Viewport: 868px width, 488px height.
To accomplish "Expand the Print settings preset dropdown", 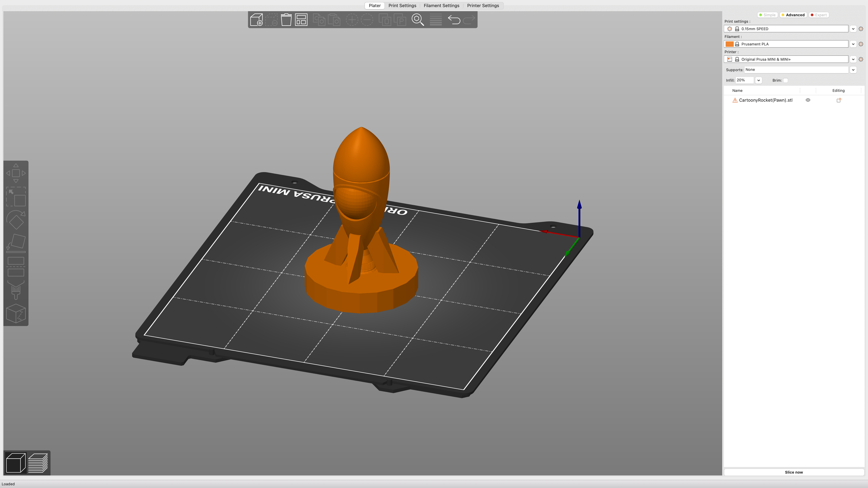I will click(853, 29).
